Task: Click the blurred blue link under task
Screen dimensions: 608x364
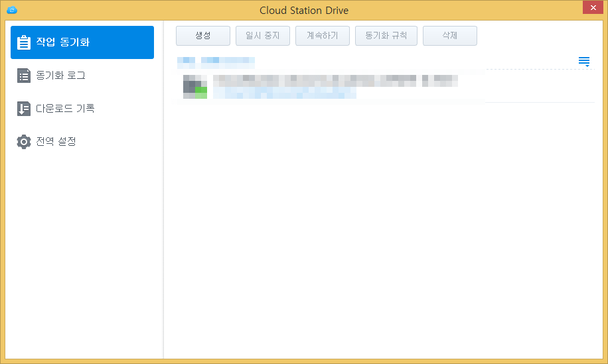Action: (285, 93)
